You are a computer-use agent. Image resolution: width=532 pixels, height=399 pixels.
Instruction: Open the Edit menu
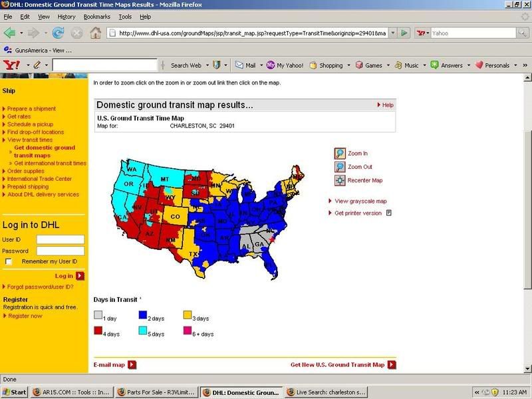[25, 17]
